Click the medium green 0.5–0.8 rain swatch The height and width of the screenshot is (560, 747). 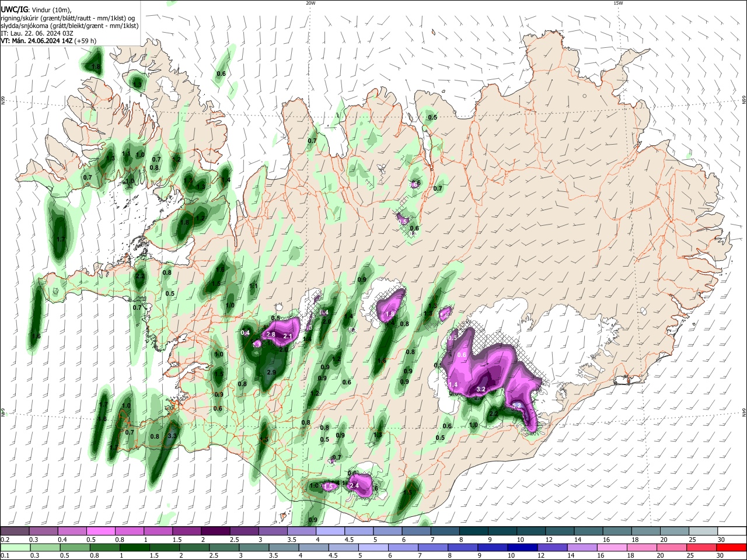coord(75,548)
